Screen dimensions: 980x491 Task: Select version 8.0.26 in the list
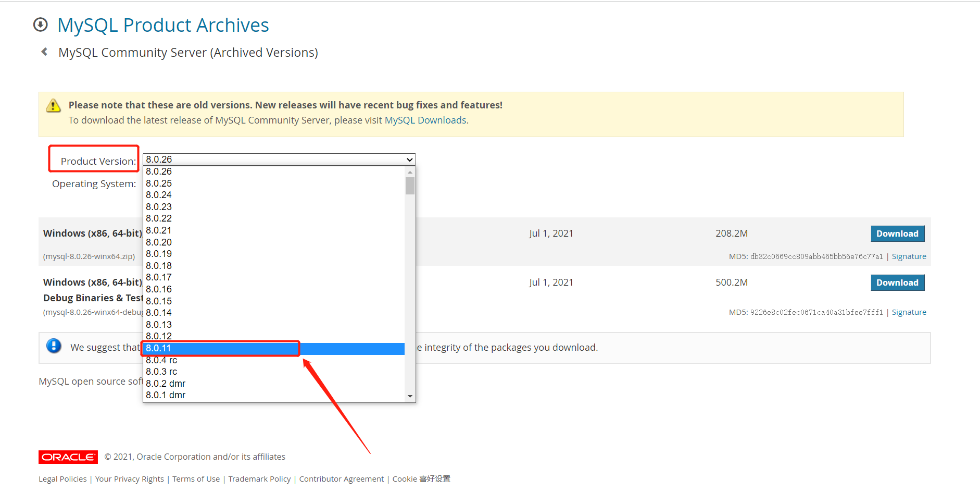[x=274, y=171]
